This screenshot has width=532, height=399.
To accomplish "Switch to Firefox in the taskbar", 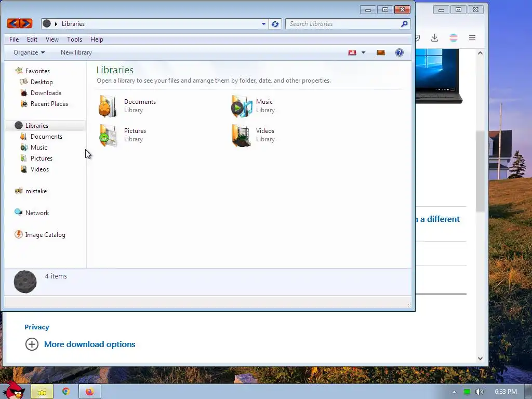I will (89, 392).
